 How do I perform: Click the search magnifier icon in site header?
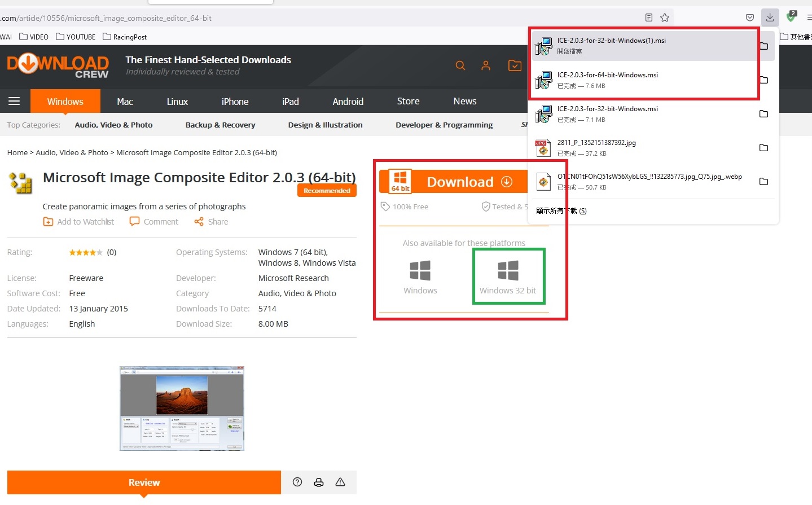point(460,65)
